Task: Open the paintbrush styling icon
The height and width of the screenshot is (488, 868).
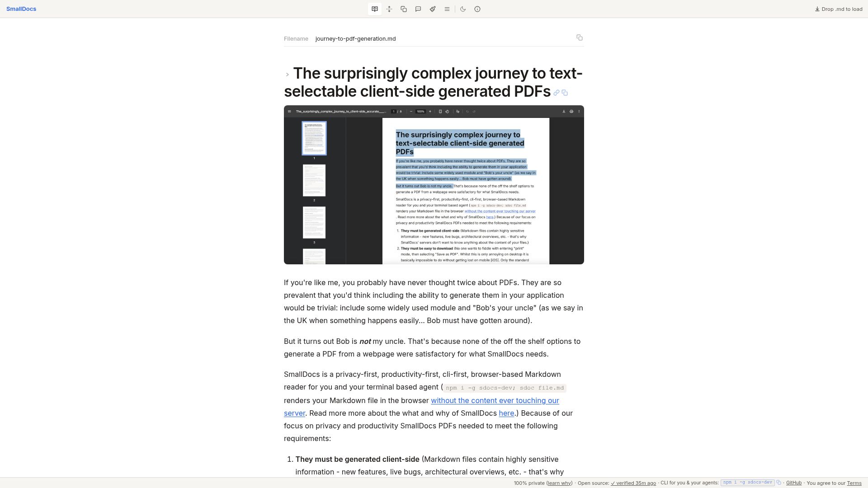Action: pyautogui.click(x=433, y=9)
